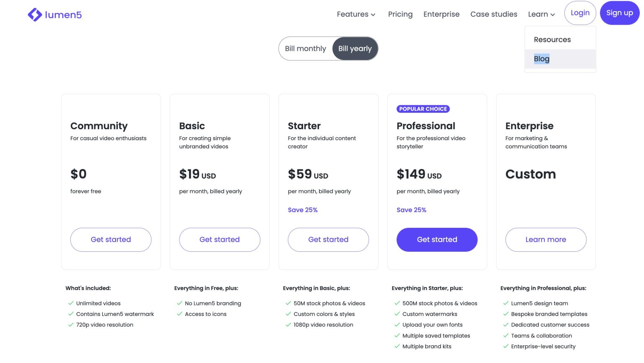Click checkmark icon next to No Lumen5 branding

click(179, 303)
